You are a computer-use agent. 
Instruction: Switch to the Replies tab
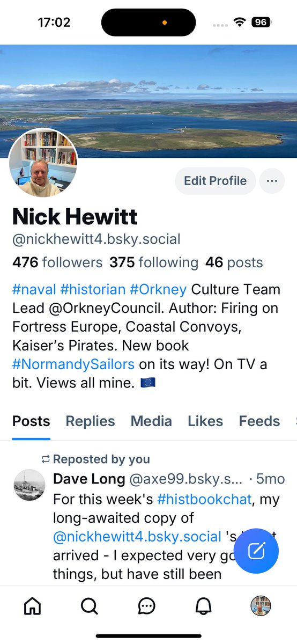90,421
